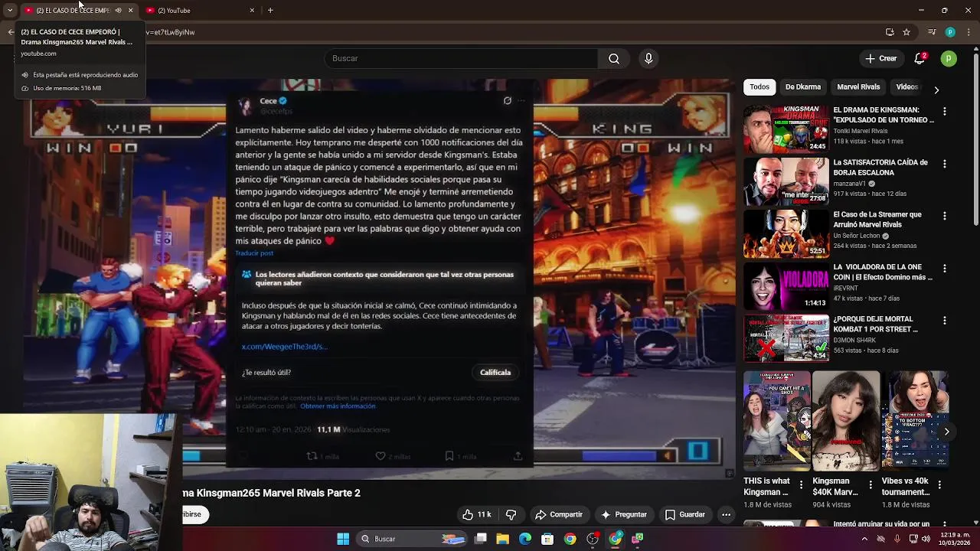Open Task View on the taskbar
The height and width of the screenshot is (551, 980).
481,539
